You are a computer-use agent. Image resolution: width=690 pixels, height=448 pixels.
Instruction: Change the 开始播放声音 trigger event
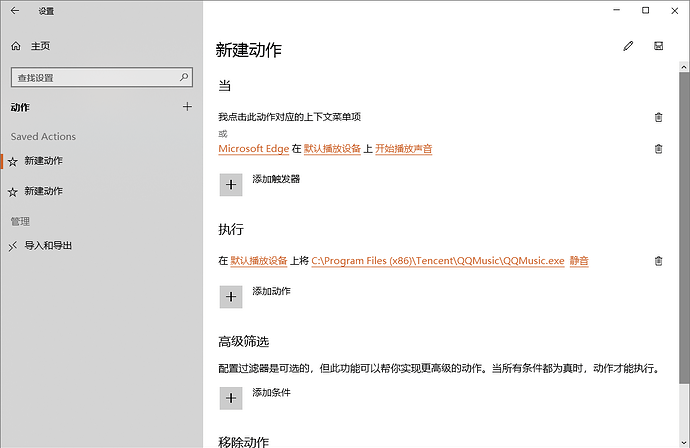point(403,149)
